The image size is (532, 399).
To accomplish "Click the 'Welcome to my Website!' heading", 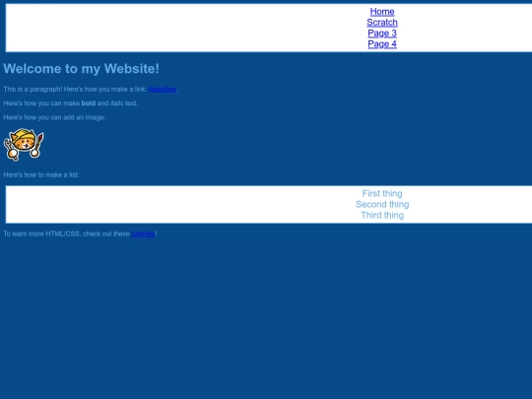I will pyautogui.click(x=81, y=69).
